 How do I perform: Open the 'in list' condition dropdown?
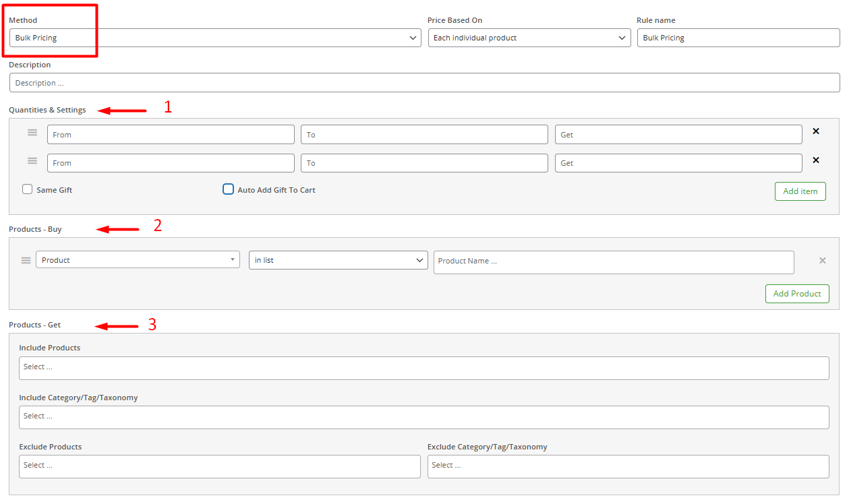(338, 260)
